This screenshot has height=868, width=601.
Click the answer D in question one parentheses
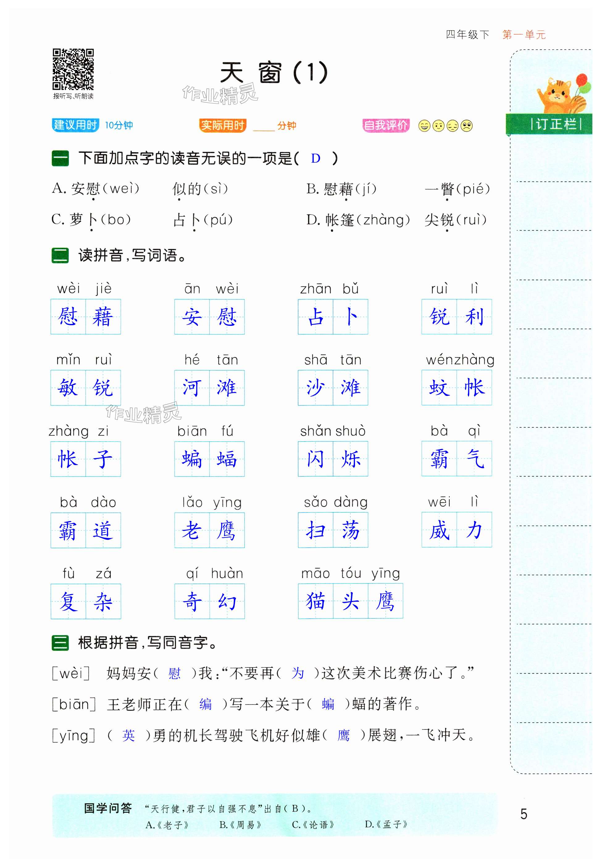(x=315, y=159)
